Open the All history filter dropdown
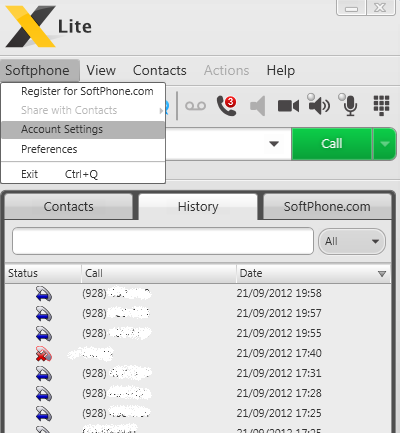The image size is (400, 433). click(x=352, y=241)
